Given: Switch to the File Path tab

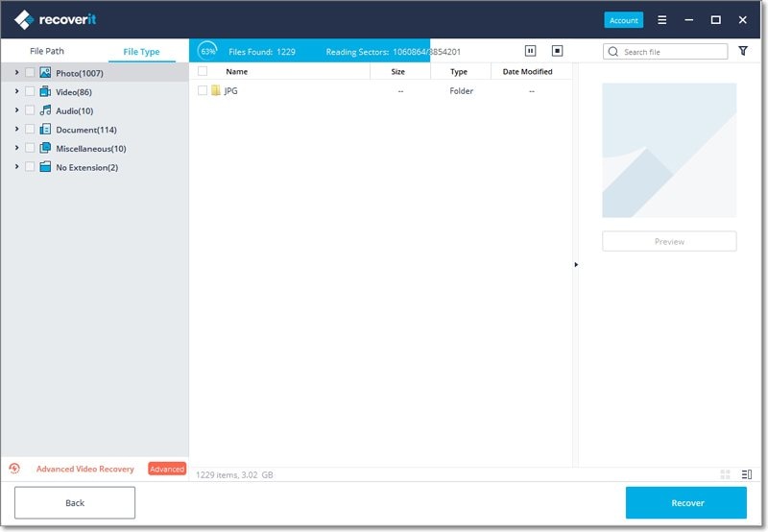Looking at the screenshot, I should [46, 51].
